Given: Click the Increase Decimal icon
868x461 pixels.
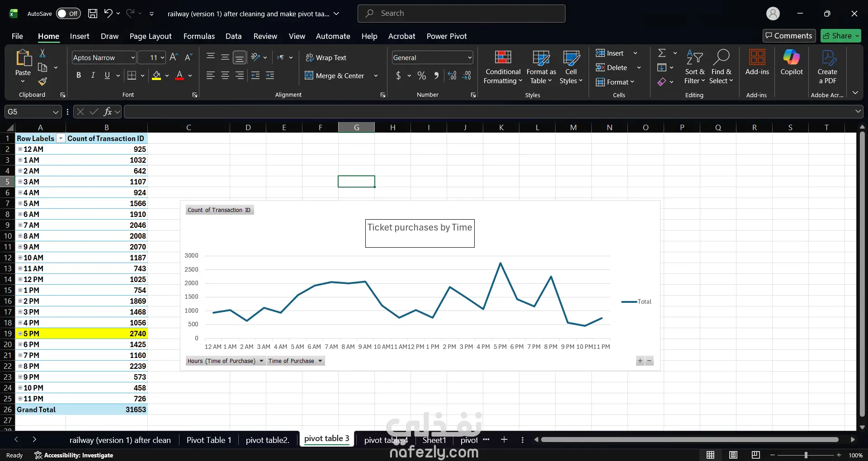Looking at the screenshot, I should 452,75.
